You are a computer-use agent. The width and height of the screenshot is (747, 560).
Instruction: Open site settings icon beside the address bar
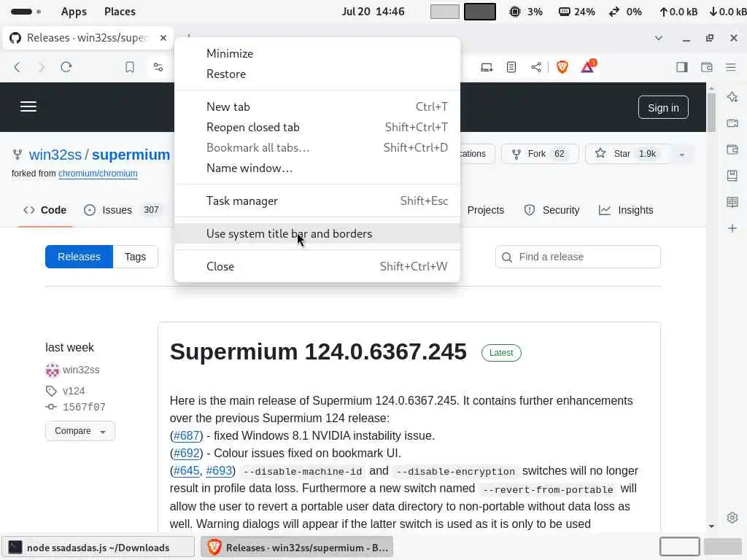[x=158, y=67]
